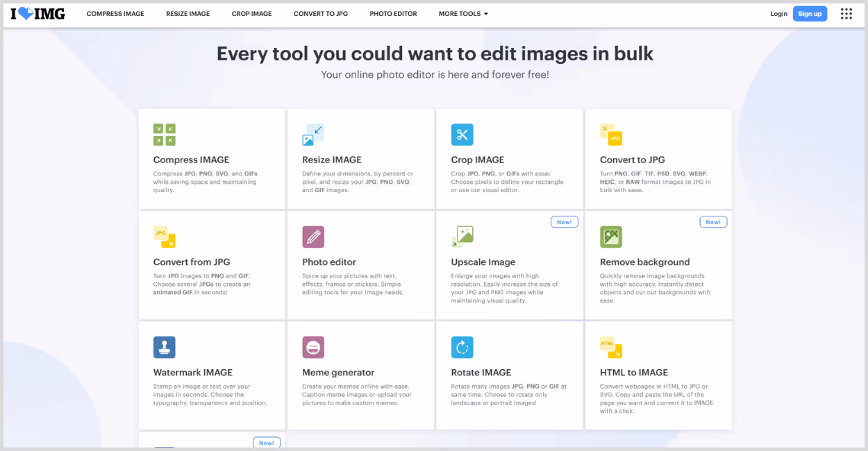Open the Rotate IMAGE card title

pos(481,373)
